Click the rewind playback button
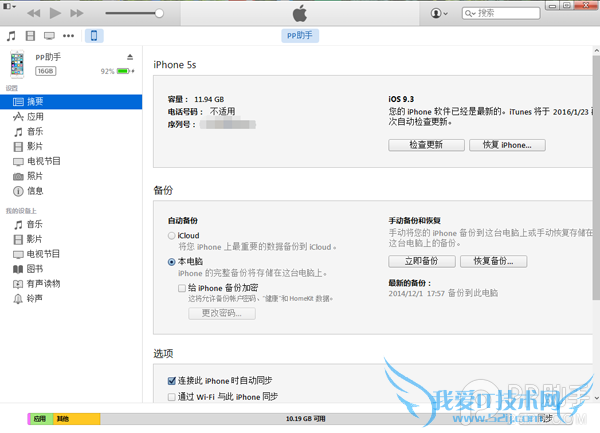 tap(34, 13)
